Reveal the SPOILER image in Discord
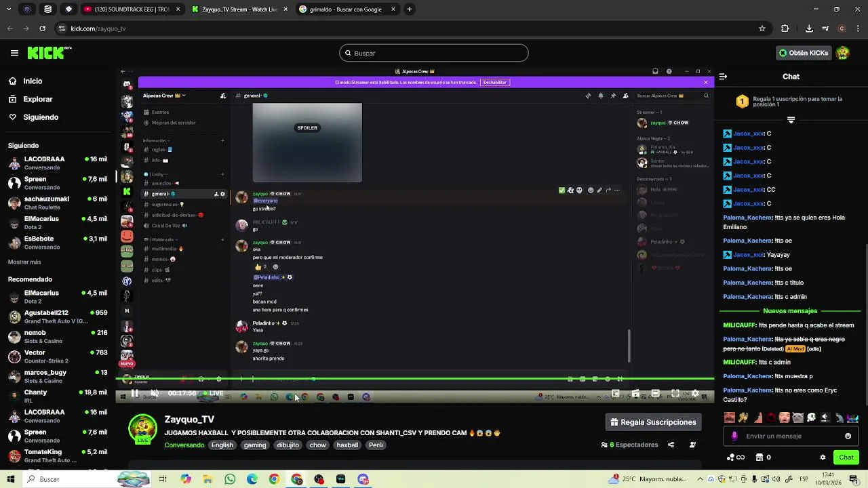 (307, 127)
